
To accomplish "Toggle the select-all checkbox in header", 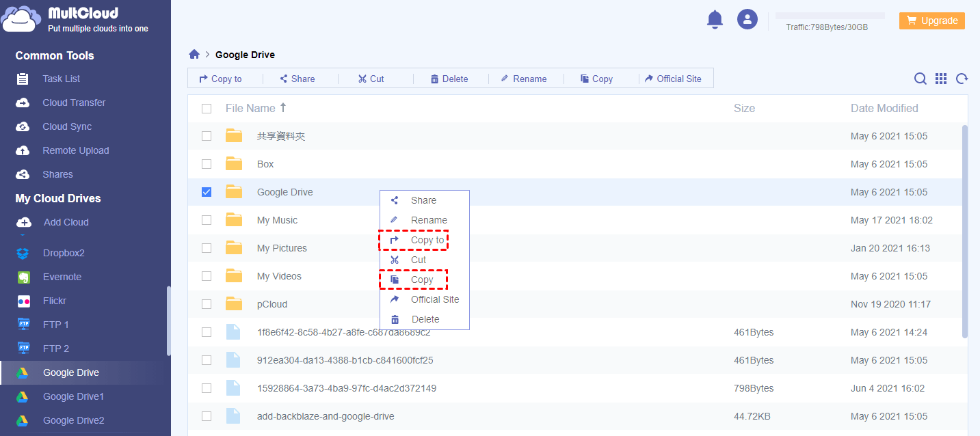I will [x=207, y=108].
